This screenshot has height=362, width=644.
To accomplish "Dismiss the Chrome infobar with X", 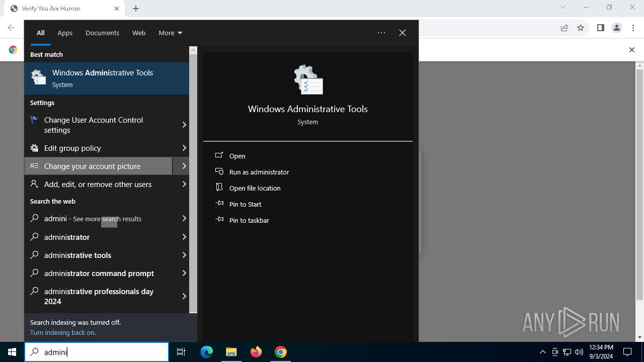I will (632, 50).
